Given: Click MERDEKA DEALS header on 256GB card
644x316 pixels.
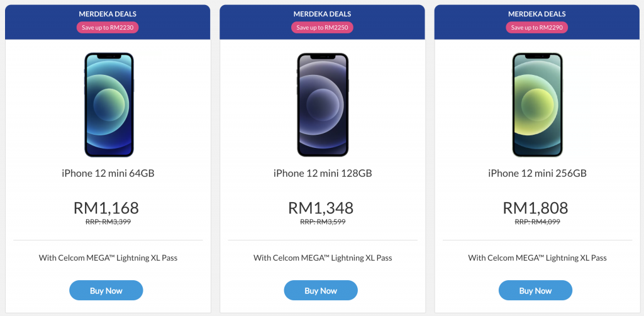Looking at the screenshot, I should 537,14.
